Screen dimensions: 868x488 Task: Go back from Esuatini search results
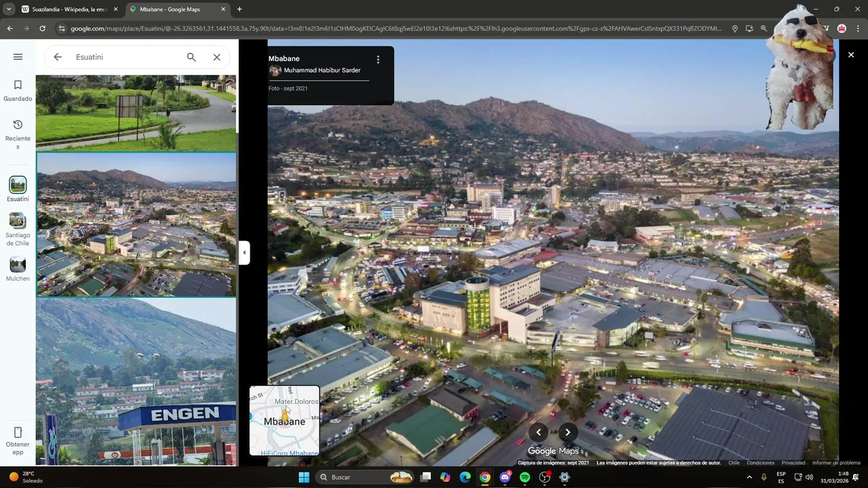click(x=58, y=57)
